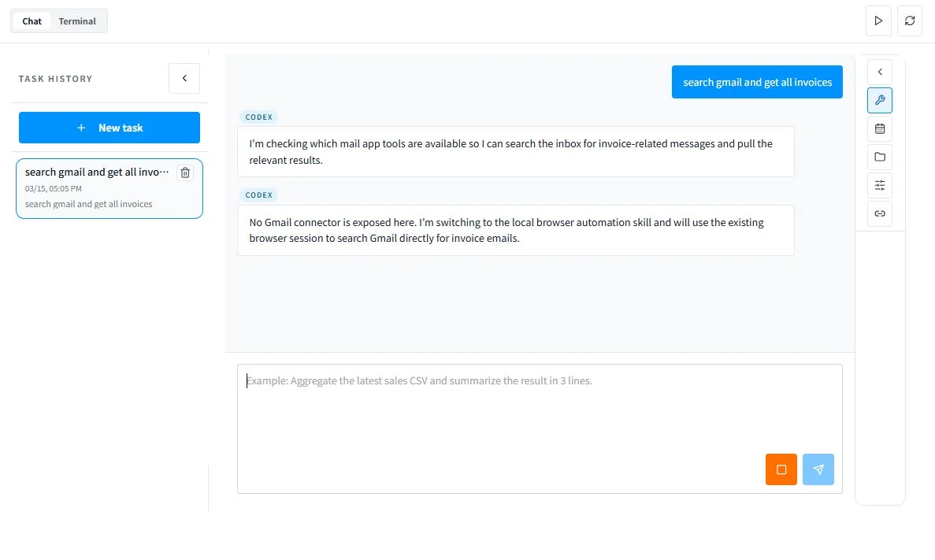The image size is (935, 560).
Task: Click the play icon at the top right
Action: (878, 20)
